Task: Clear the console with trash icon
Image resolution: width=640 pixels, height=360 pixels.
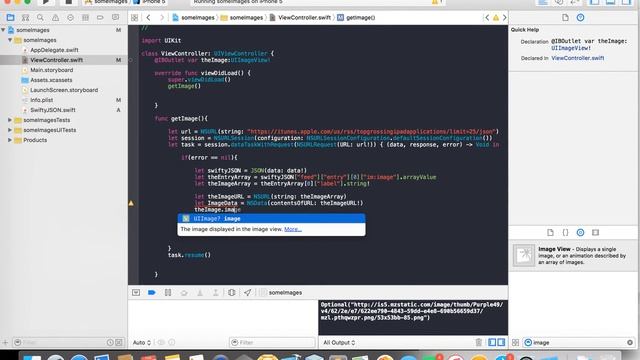Action: coord(478,342)
